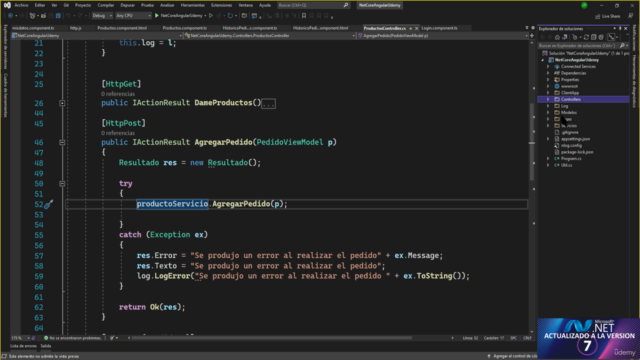Screen dimensions: 640x360
Task: Open the Herramientas menu
Action: coord(193,5)
